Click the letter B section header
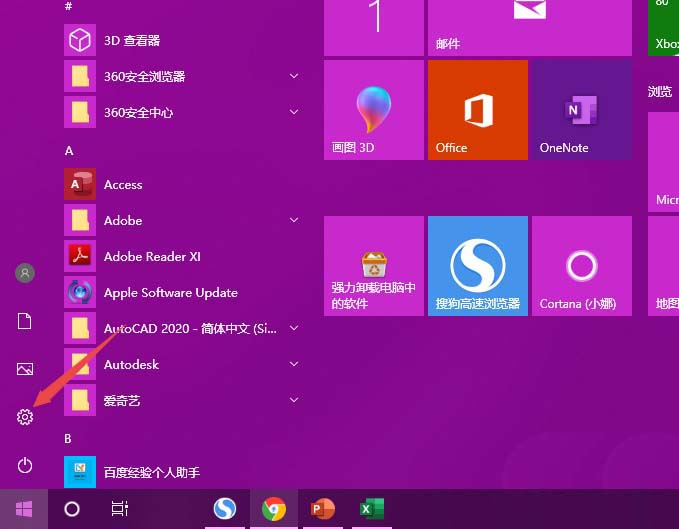The height and width of the screenshot is (529, 679). point(68,439)
